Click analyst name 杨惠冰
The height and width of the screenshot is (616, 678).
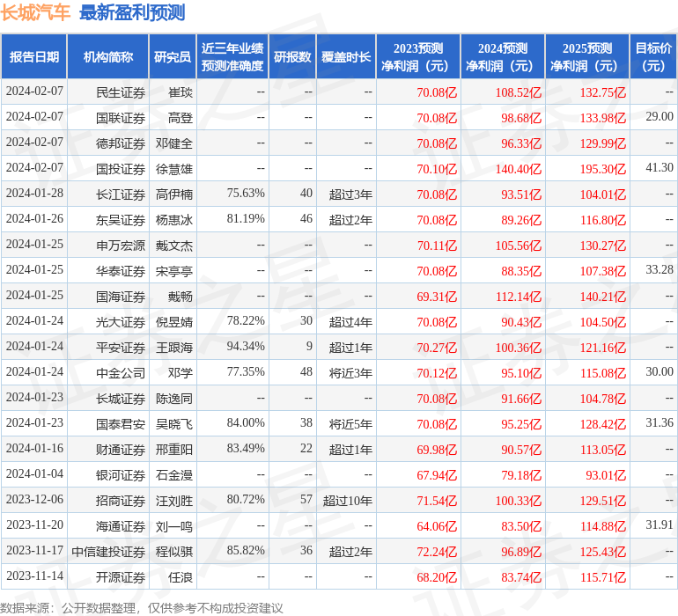[174, 220]
